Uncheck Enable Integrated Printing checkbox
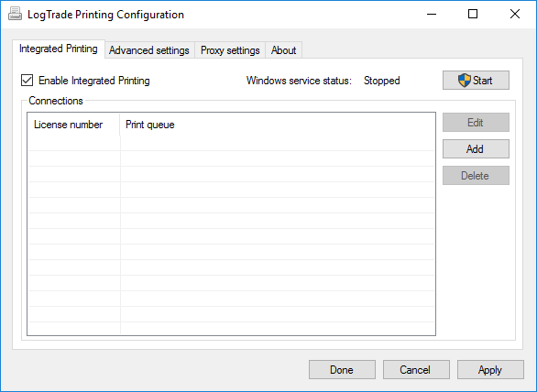 pyautogui.click(x=27, y=81)
